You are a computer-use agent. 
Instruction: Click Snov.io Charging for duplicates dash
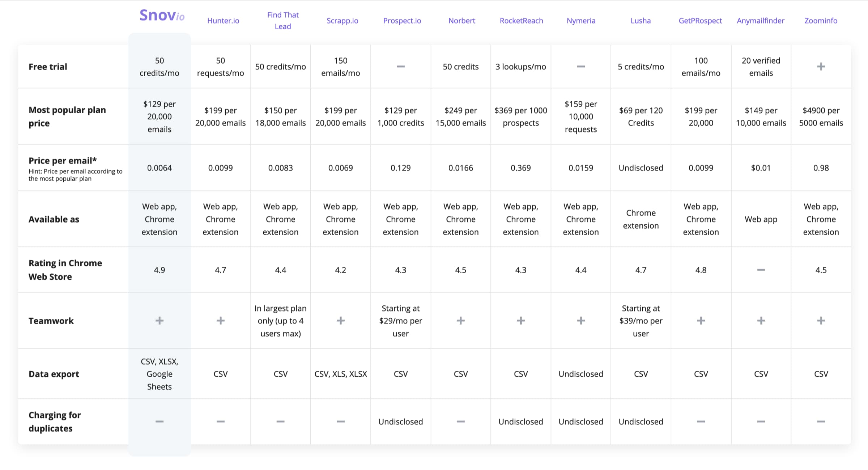click(159, 422)
